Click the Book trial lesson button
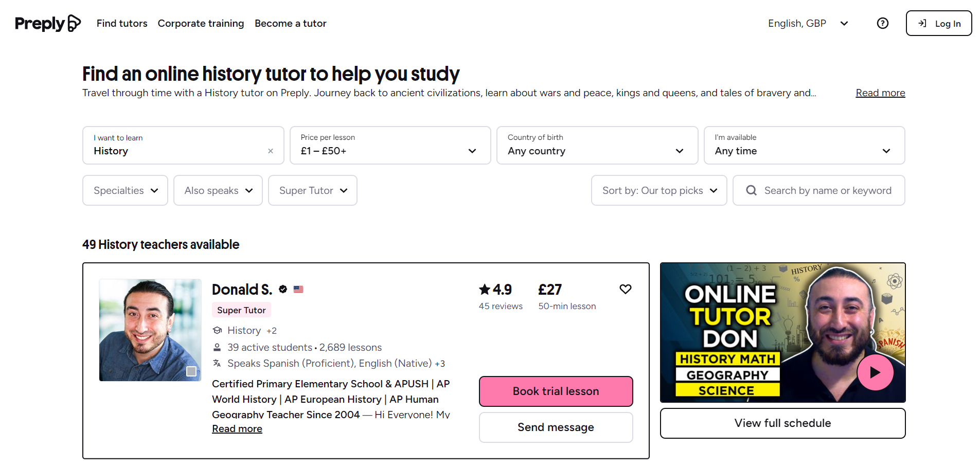Screen dimensions: 980x466 coord(556,391)
